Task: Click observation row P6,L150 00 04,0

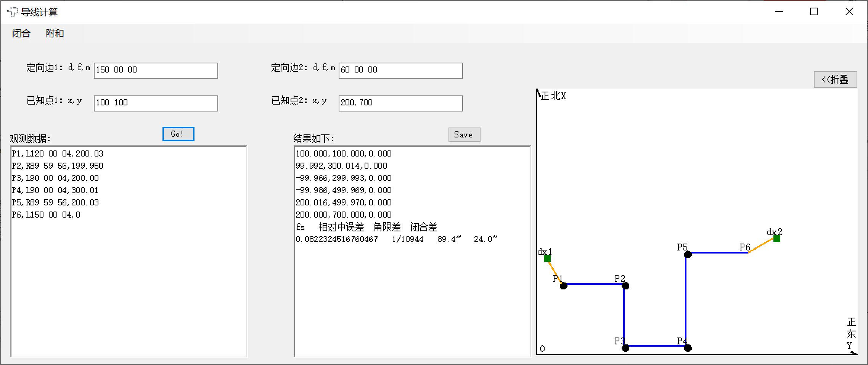Action: (x=46, y=215)
